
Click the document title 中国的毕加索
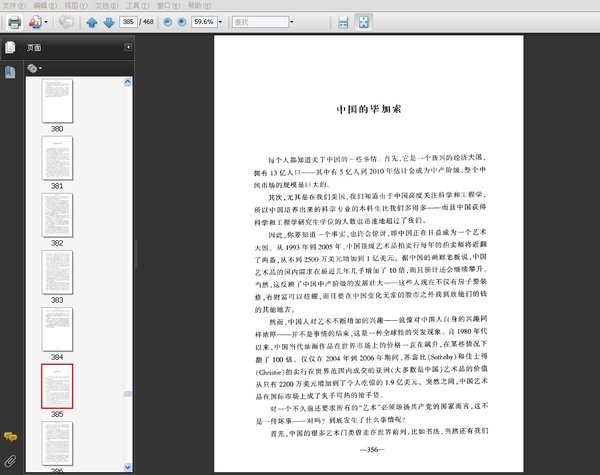(369, 109)
